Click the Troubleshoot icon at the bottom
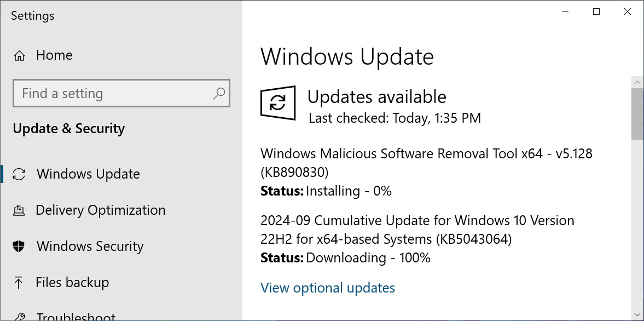This screenshot has height=321, width=644. [x=20, y=317]
